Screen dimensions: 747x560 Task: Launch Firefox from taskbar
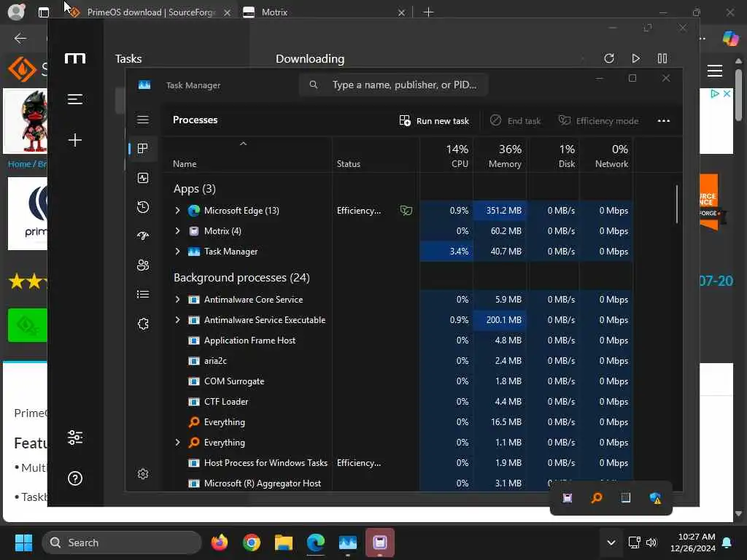coord(219,542)
